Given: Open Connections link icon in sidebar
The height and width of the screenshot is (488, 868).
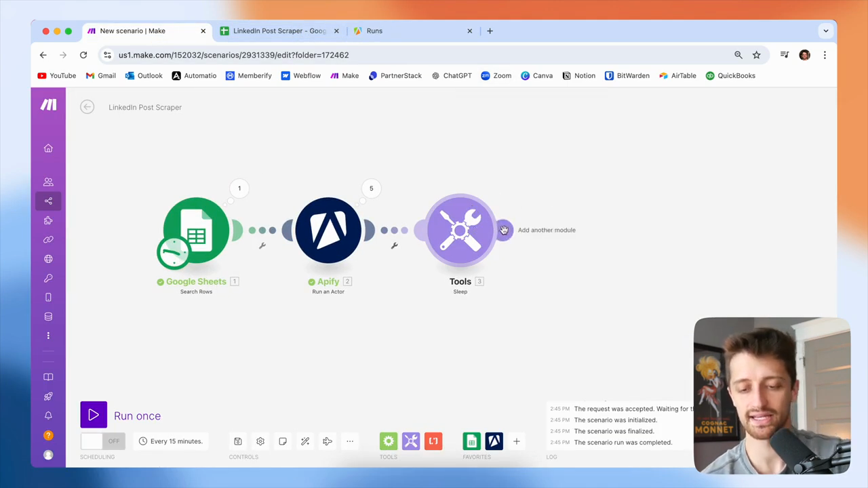Looking at the screenshot, I should (48, 239).
